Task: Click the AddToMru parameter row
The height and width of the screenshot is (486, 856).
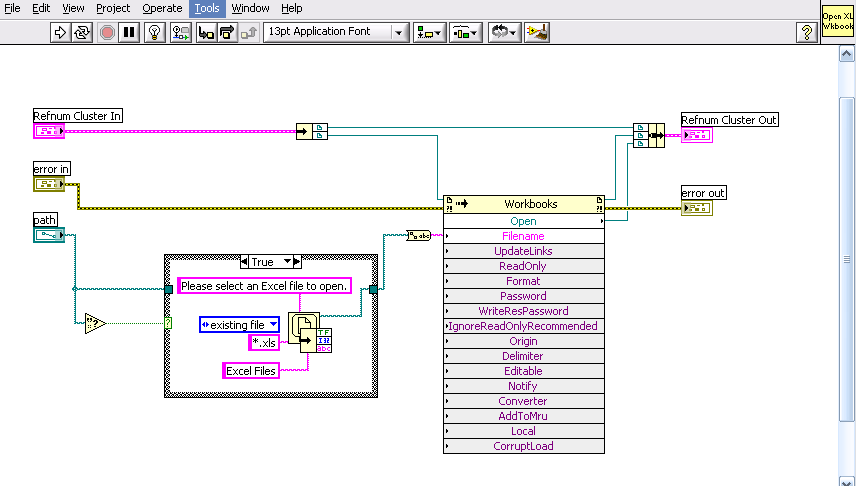Action: [524, 416]
